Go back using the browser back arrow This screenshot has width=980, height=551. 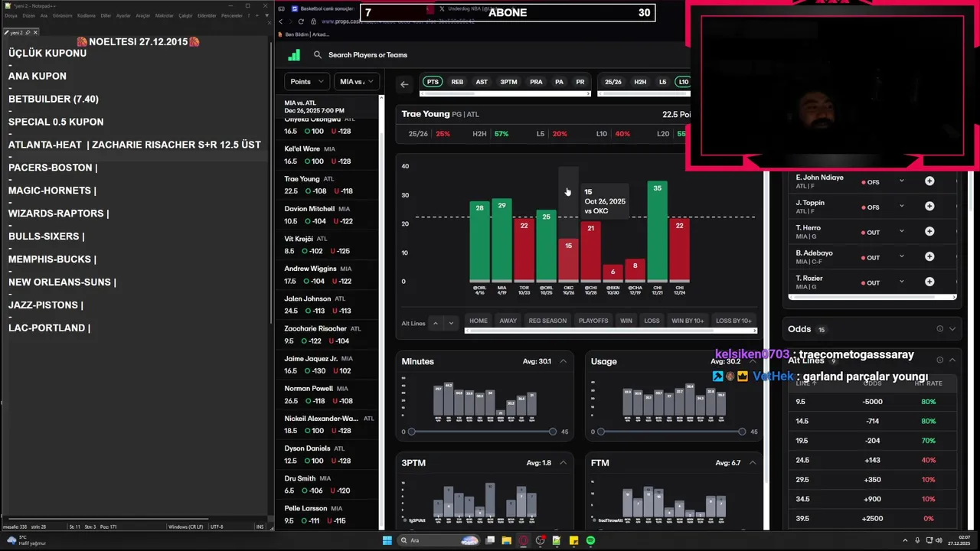280,21
